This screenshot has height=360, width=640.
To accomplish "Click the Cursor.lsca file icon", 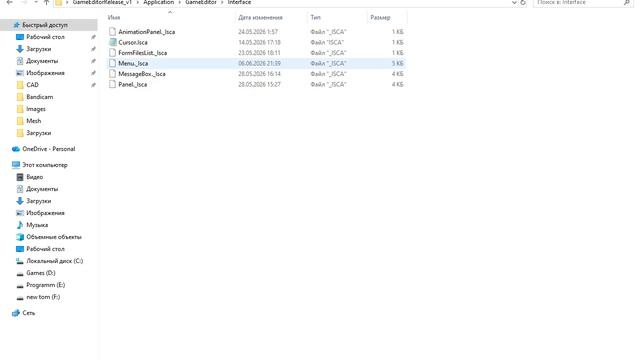I will click(x=112, y=42).
